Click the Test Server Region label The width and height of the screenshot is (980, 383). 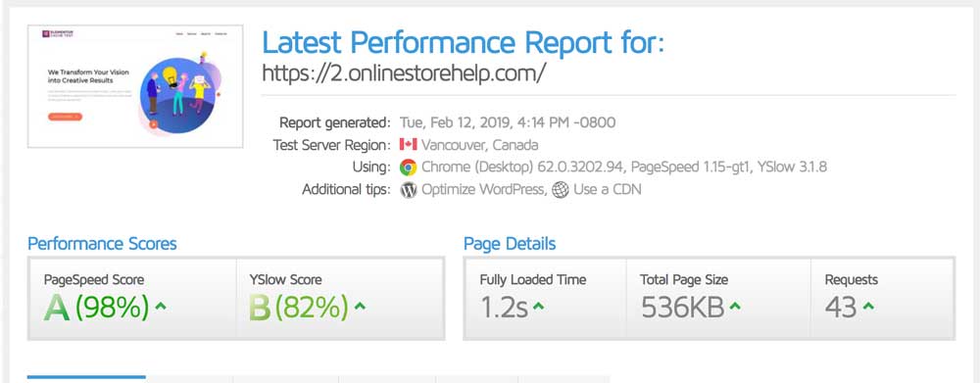click(x=331, y=145)
